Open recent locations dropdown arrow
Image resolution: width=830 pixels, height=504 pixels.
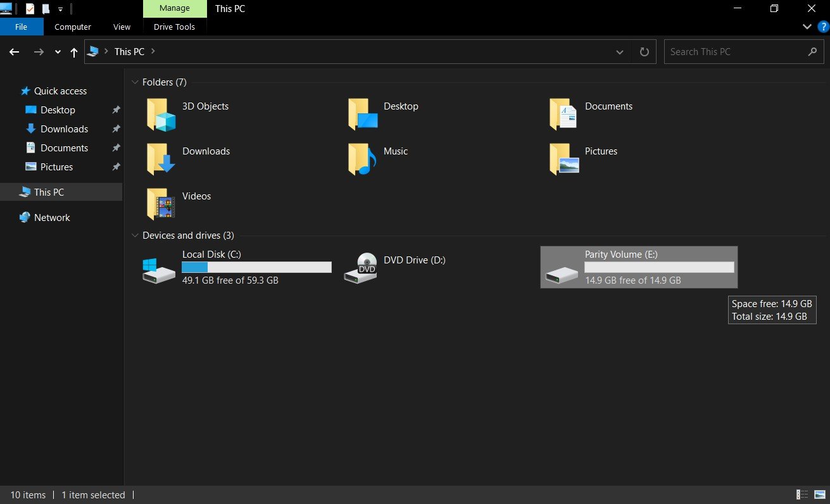tap(58, 52)
